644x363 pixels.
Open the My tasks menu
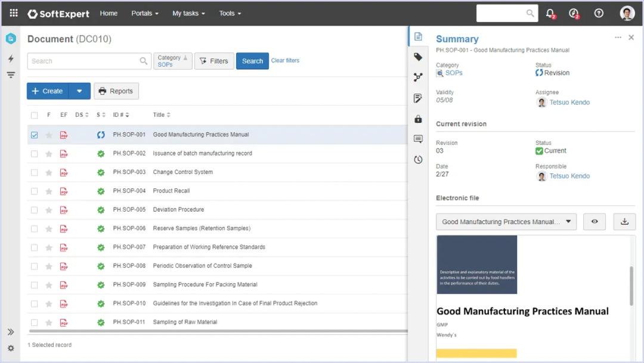pyautogui.click(x=188, y=13)
